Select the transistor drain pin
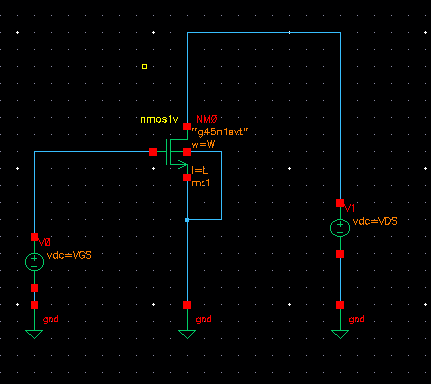Screen dimensions: 431x384 pos(187,126)
